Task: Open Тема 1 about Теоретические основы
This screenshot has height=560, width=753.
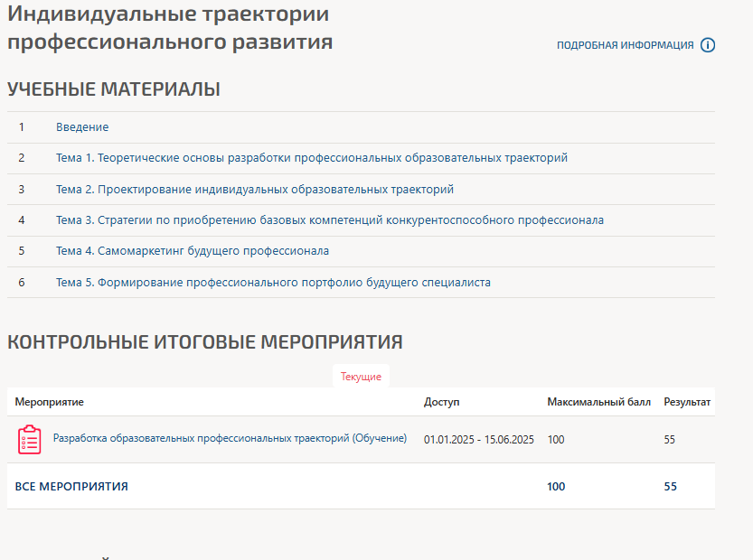Action: coord(311,158)
